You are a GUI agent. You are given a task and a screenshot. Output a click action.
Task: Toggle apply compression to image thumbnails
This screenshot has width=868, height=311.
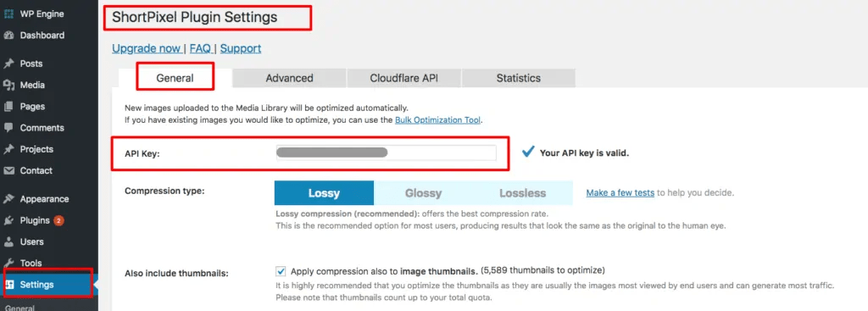point(281,271)
